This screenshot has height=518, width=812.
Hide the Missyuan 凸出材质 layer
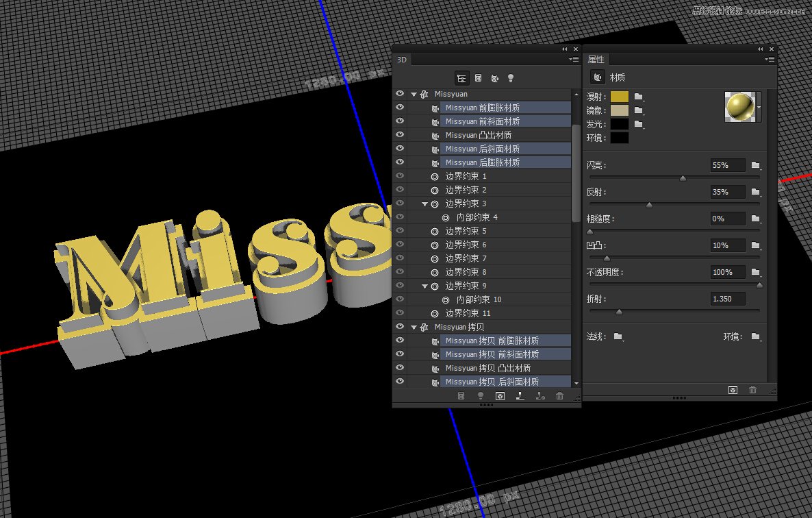tap(400, 134)
